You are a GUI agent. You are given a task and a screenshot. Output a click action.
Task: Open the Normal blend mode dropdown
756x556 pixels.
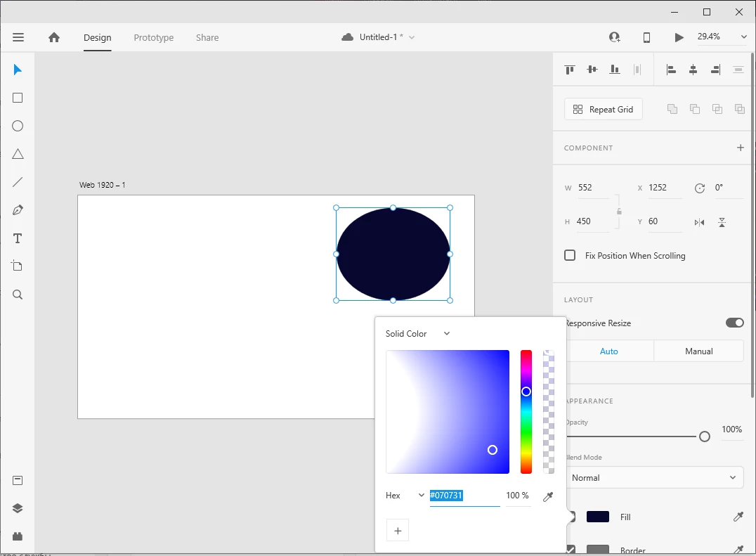[x=655, y=477]
